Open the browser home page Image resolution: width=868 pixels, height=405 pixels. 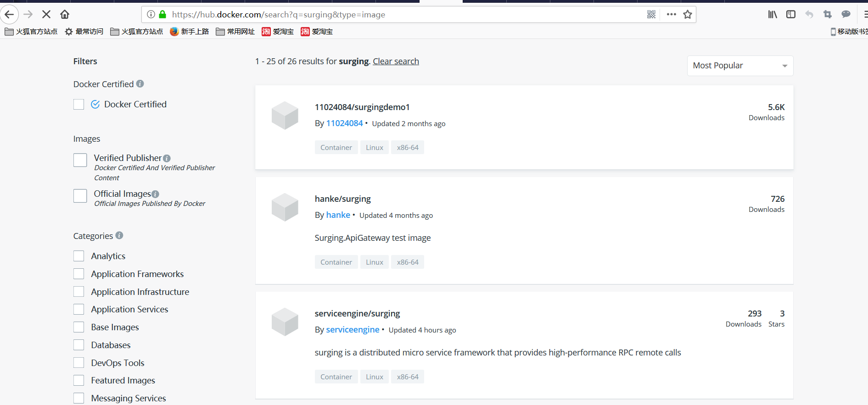tap(65, 15)
